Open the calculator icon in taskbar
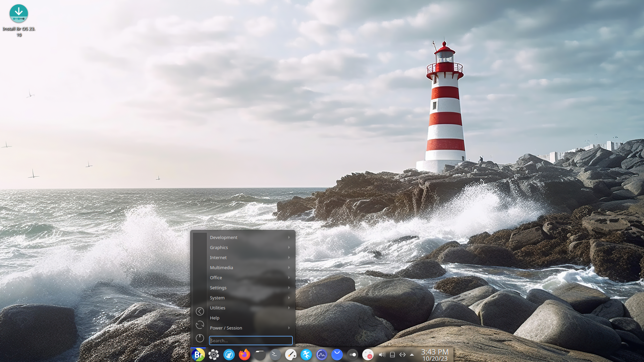The height and width of the screenshot is (362, 644). click(368, 355)
